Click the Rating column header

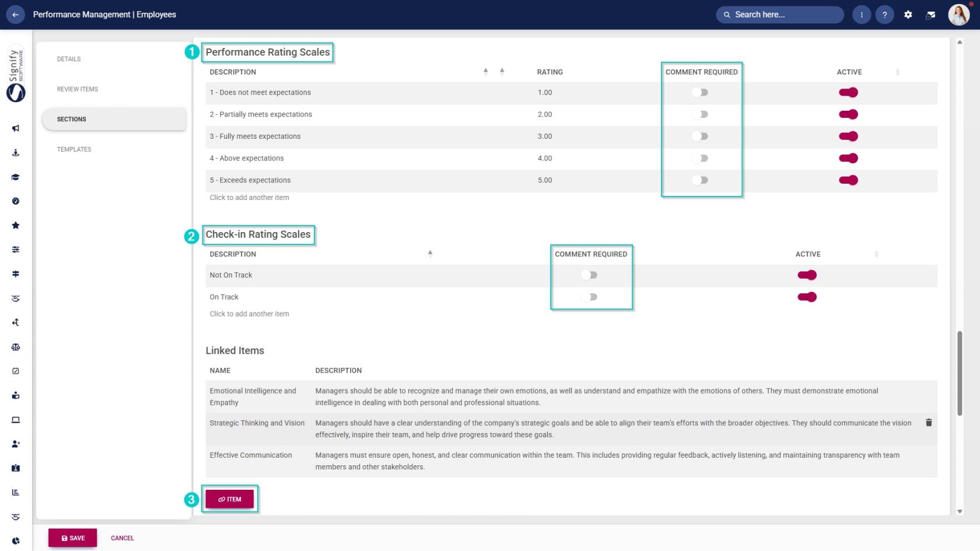coord(550,72)
